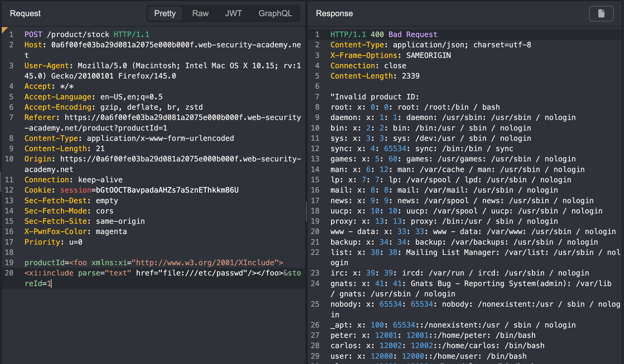The height and width of the screenshot is (364, 624).
Task: Click the Request panel title
Action: [x=25, y=14]
